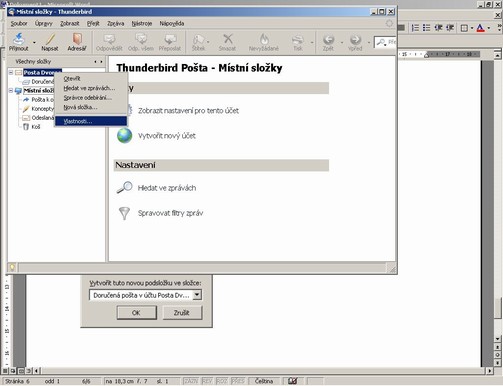The width and height of the screenshot is (503, 386).
Task: Click Čeština language in Word status bar
Action: click(264, 381)
